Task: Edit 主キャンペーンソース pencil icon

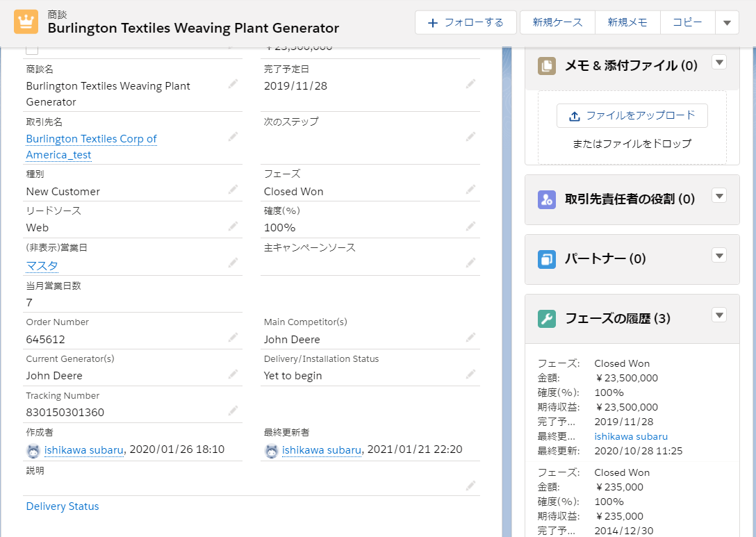Action: (470, 263)
